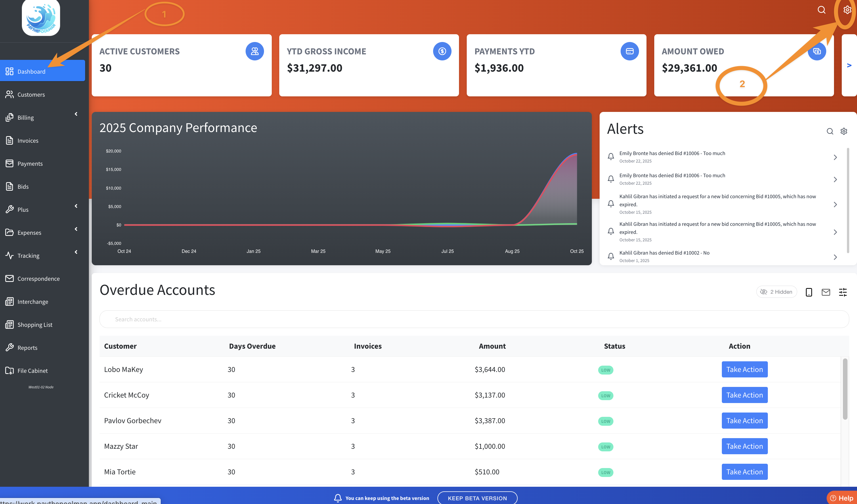Click the Alerts panel gear icon
The image size is (857, 504).
click(844, 131)
